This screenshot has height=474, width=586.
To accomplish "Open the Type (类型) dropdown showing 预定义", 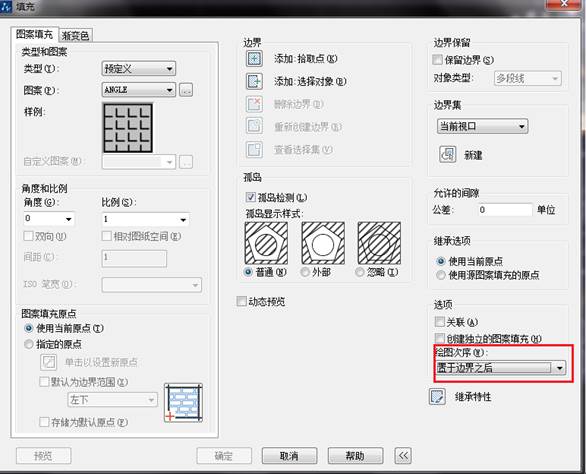I will pyautogui.click(x=139, y=69).
